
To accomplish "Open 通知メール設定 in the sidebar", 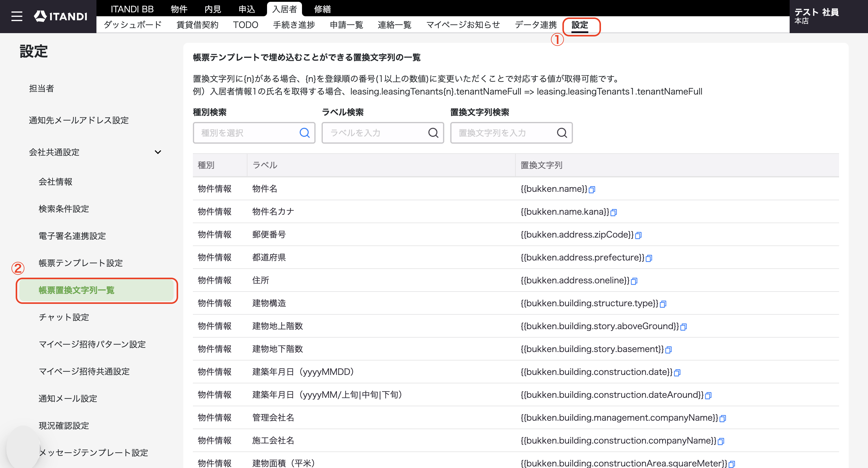I will click(68, 399).
